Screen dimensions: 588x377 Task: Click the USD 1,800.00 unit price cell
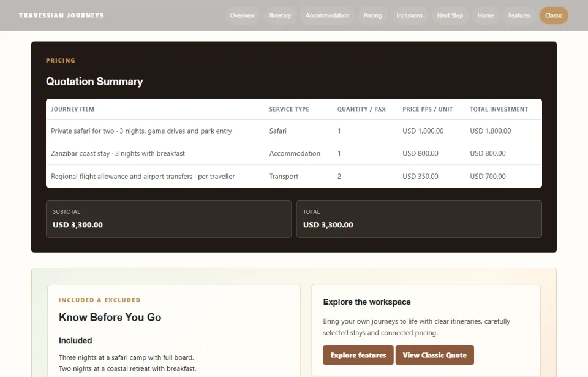point(423,131)
